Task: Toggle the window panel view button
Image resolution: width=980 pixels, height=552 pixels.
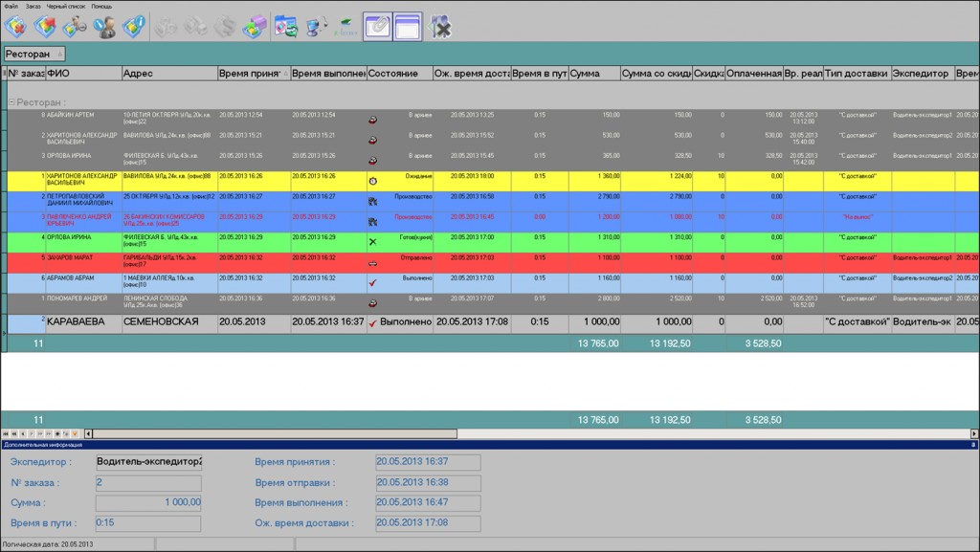Action: tap(407, 26)
